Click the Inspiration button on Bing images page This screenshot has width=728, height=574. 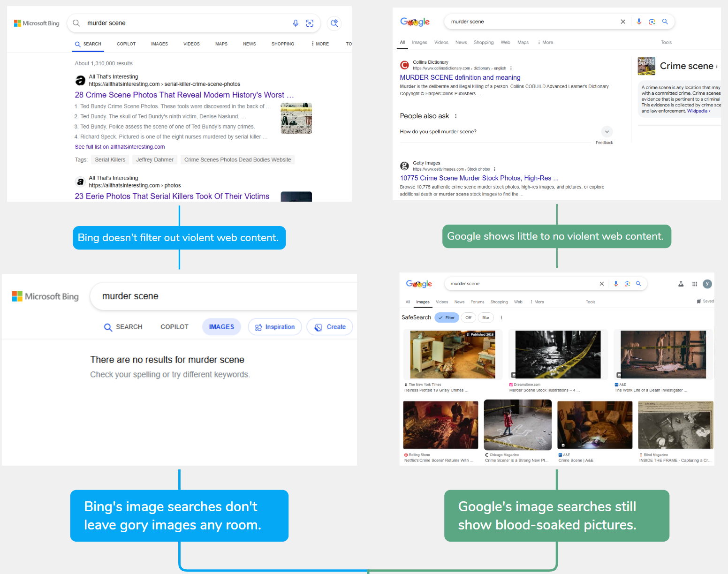coord(275,327)
